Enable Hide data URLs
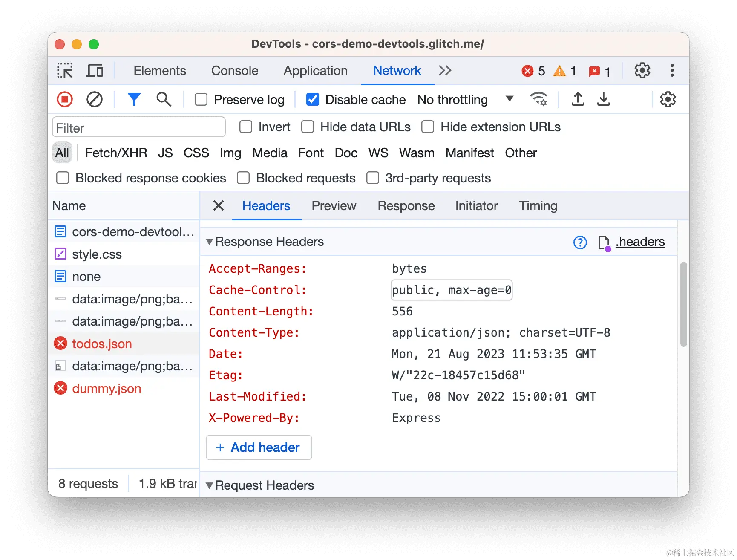The image size is (737, 560). click(x=307, y=127)
